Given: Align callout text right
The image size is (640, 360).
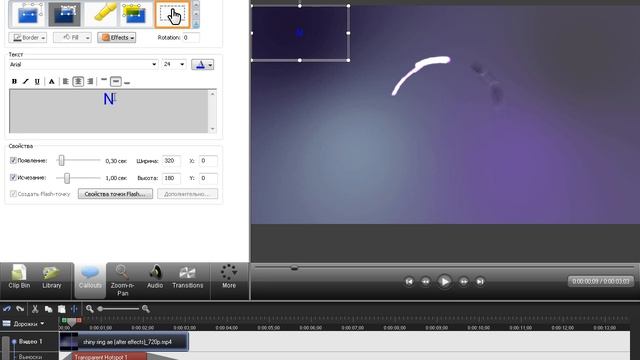Looking at the screenshot, I should pyautogui.click(x=90, y=82).
